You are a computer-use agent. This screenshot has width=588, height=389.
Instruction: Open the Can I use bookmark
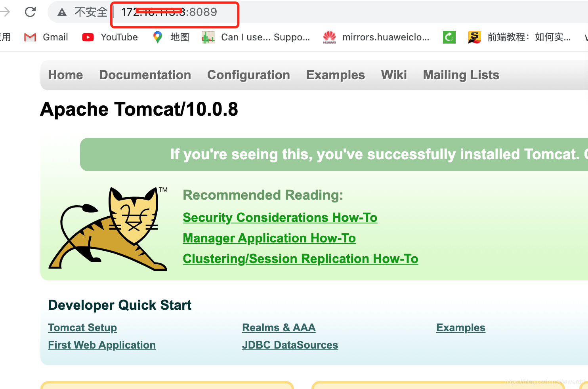pos(256,37)
